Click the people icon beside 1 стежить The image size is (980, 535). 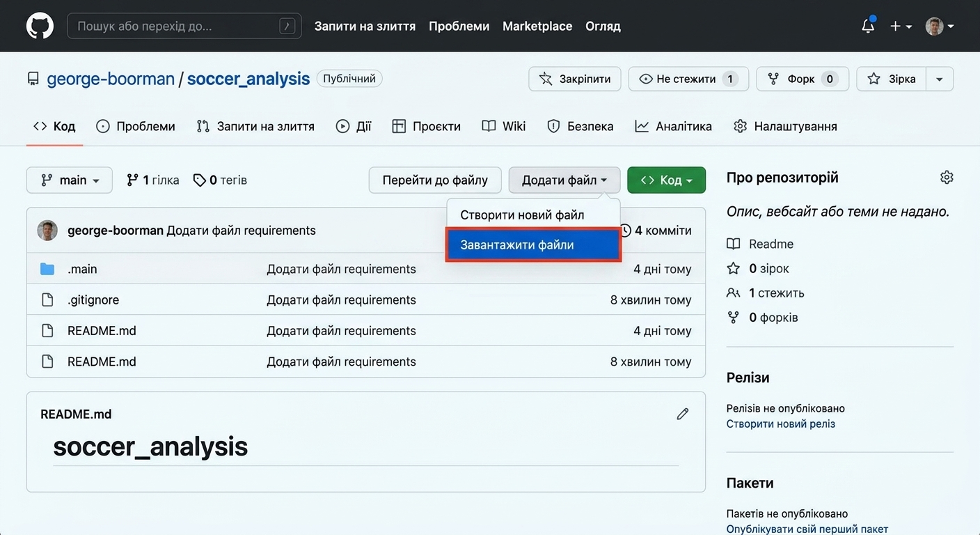click(x=733, y=293)
